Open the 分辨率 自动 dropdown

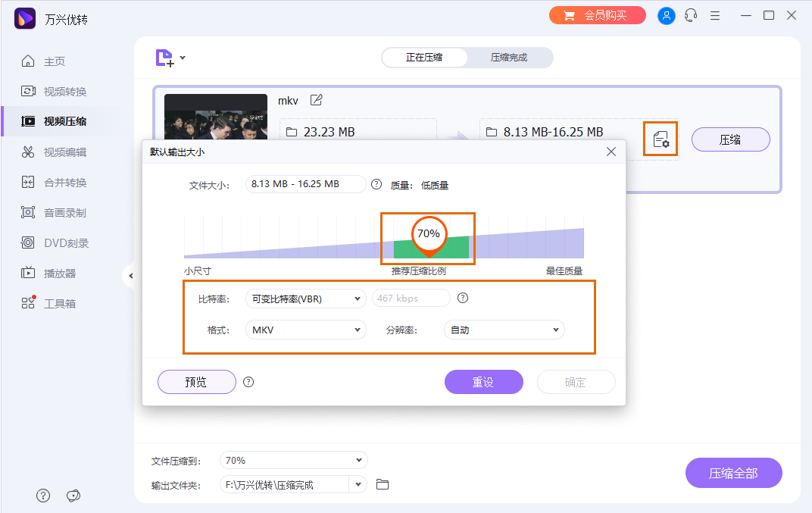pyautogui.click(x=504, y=330)
